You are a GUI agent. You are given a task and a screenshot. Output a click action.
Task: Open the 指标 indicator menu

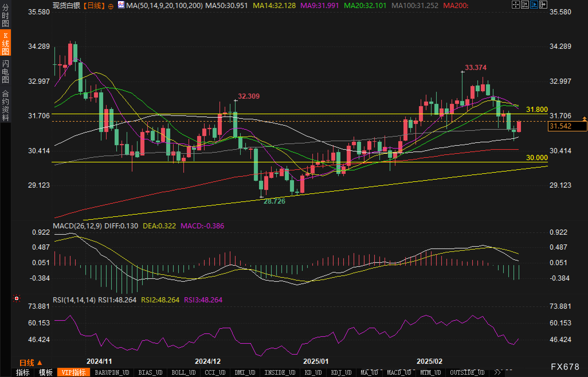point(23,372)
